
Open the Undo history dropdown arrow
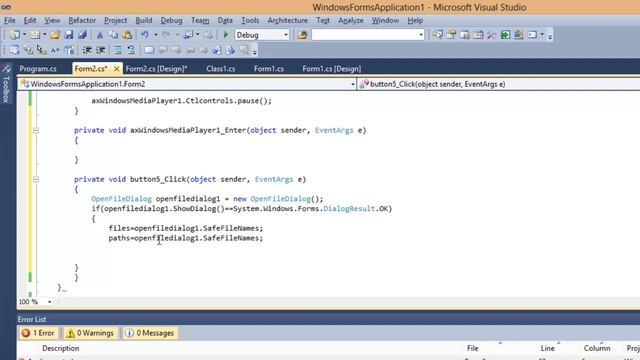tap(156, 35)
